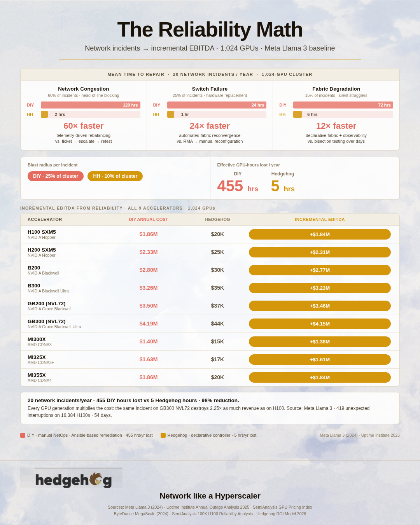This screenshot has height=525, width=420.
Task: Click the GB300 (NVL72) accelerator name
Action: tap(47, 322)
